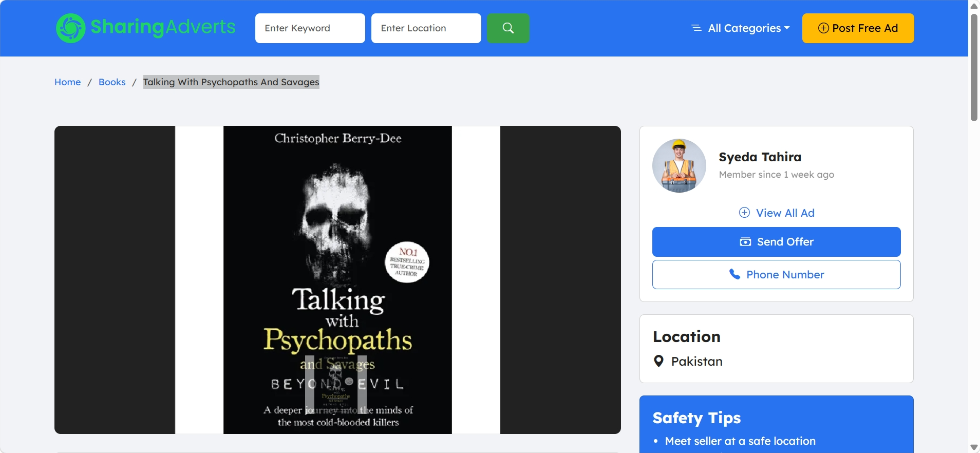Go to the Home breadcrumb

point(68,82)
